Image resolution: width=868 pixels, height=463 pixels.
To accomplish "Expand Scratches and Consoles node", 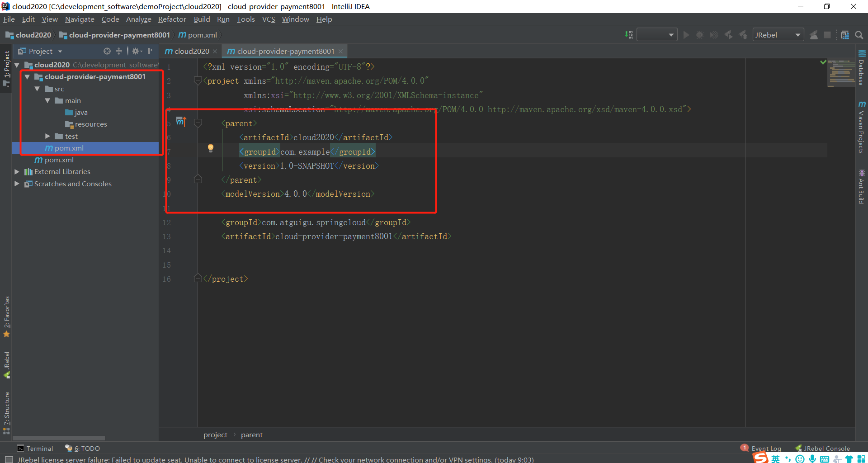I will coord(17,184).
